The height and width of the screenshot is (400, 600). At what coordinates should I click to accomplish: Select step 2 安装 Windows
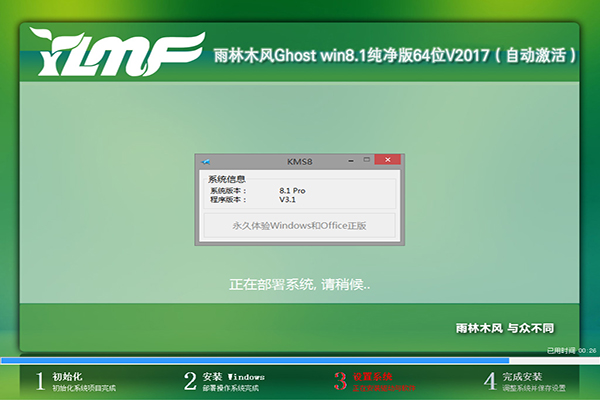[224, 381]
